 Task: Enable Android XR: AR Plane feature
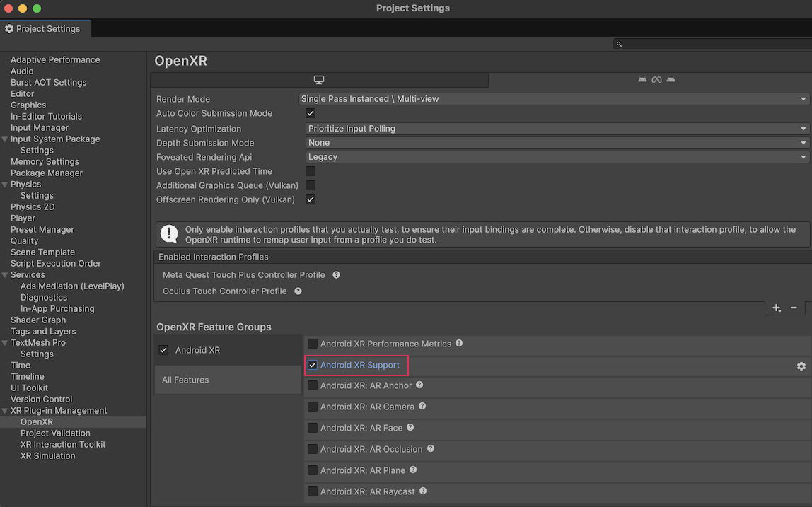click(313, 470)
